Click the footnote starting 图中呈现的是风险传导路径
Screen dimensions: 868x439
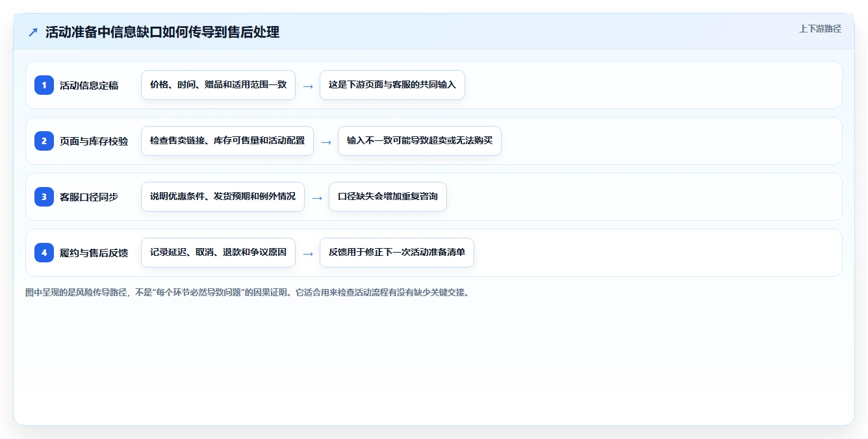coord(247,292)
